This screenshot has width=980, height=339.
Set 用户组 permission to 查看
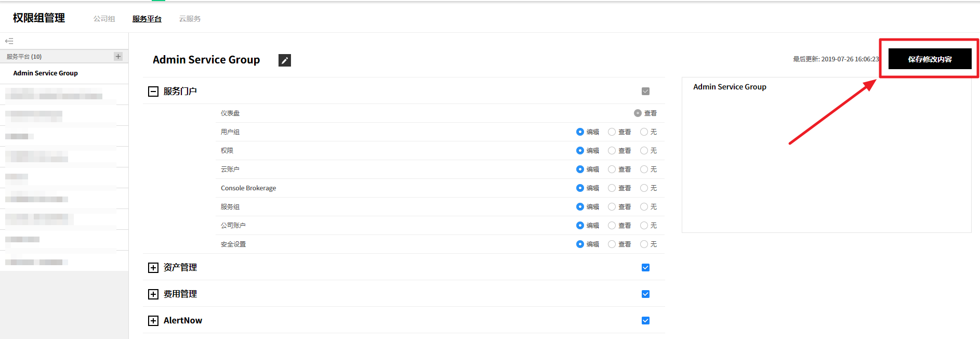tap(612, 132)
